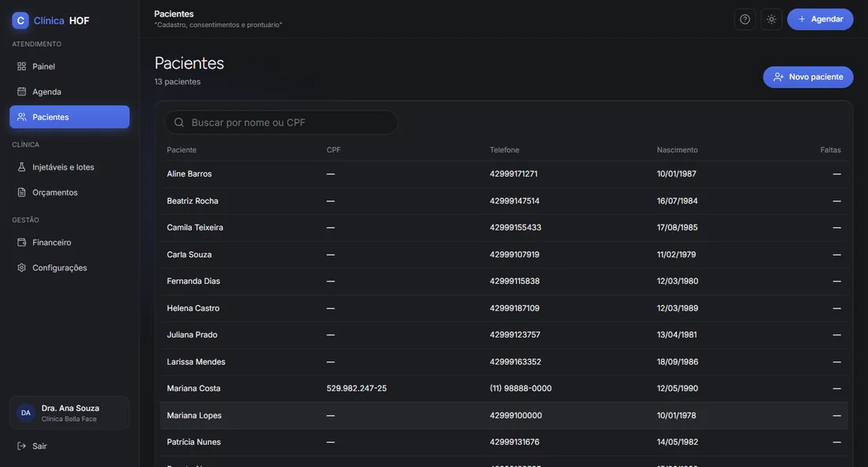The image size is (868, 467).
Task: Click the Agendar button
Action: coord(820,20)
